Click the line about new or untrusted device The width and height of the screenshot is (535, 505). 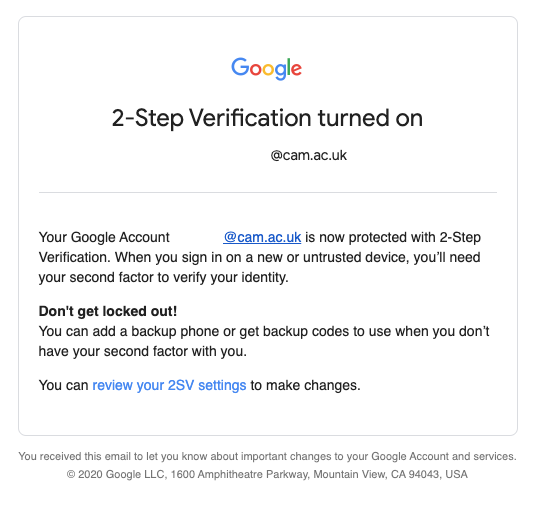click(260, 257)
